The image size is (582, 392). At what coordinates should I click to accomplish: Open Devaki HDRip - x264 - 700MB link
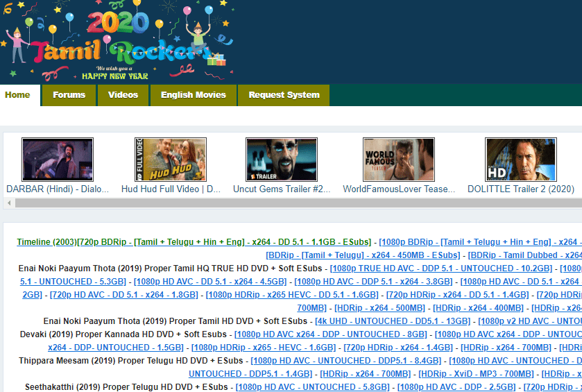[x=506, y=348]
